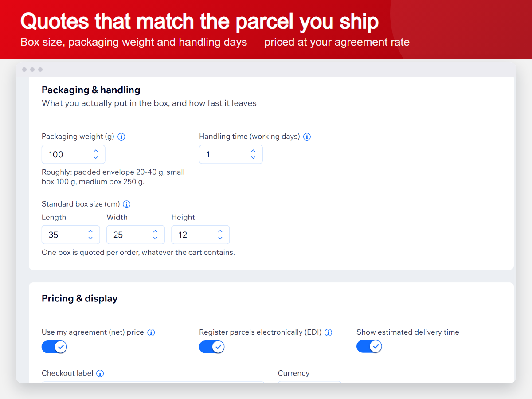The height and width of the screenshot is (399, 532).
Task: Open info tooltip for Packaging weight
Action: (121, 137)
